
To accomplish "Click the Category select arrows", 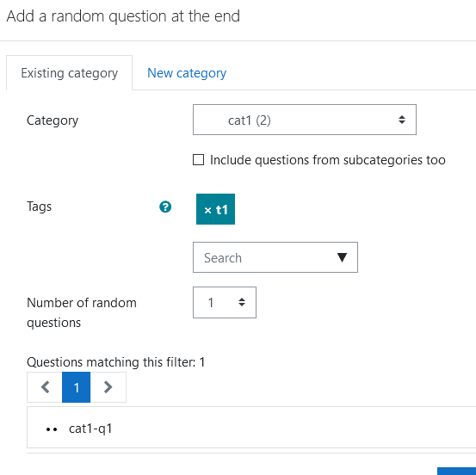I will tap(402, 120).
